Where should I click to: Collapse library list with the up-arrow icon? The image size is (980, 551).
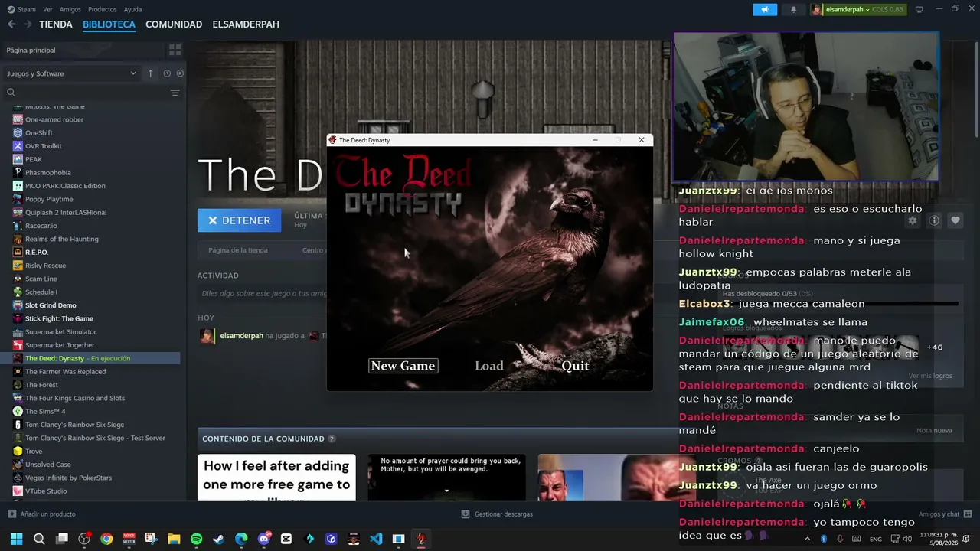click(151, 73)
